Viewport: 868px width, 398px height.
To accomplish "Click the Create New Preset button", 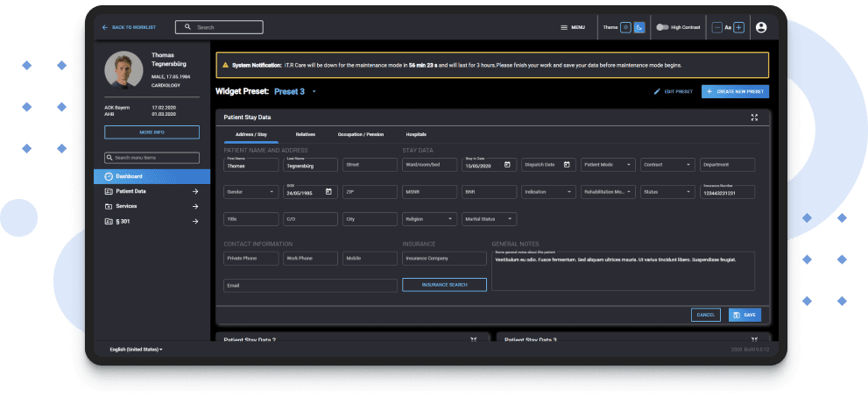I will coord(735,91).
